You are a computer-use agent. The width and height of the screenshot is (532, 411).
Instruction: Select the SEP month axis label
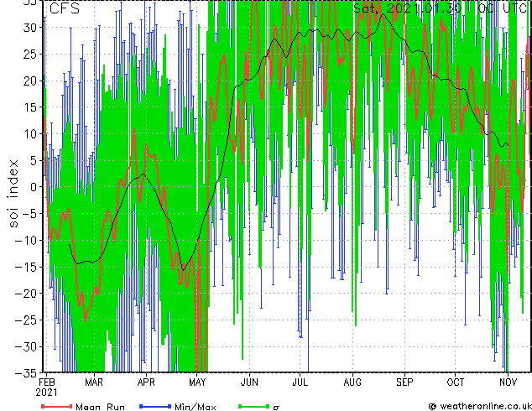click(x=404, y=382)
